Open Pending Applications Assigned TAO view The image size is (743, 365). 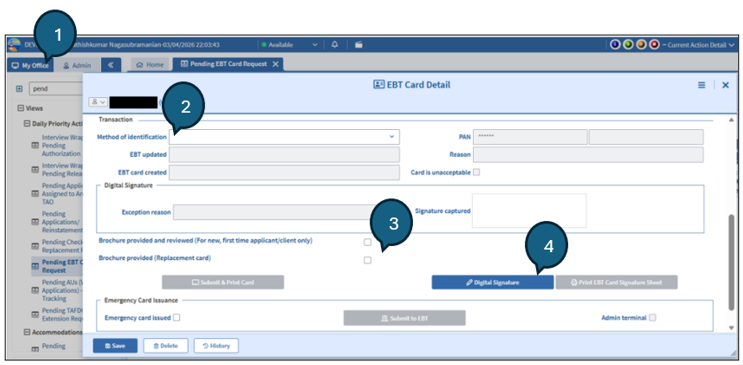click(62, 193)
